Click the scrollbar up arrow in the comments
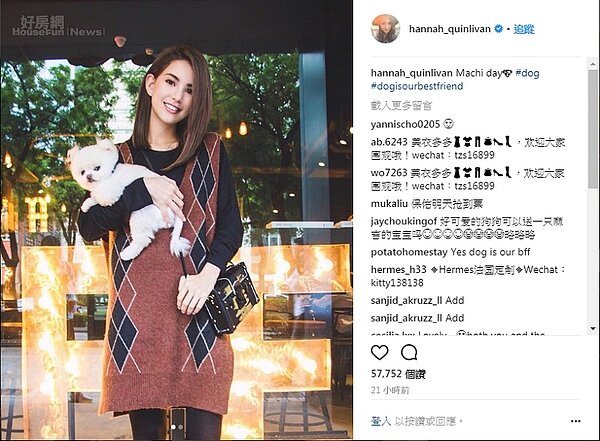This screenshot has height=441, width=600. pos(593,63)
